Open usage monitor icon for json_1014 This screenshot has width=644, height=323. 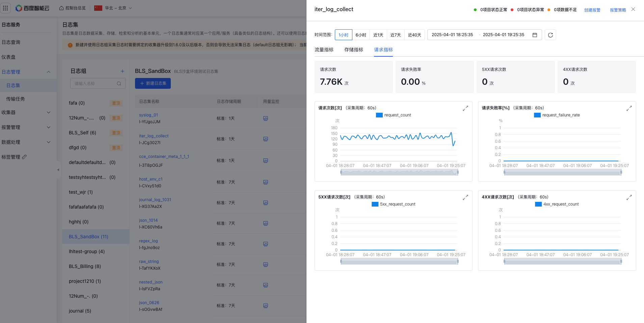pos(266,223)
